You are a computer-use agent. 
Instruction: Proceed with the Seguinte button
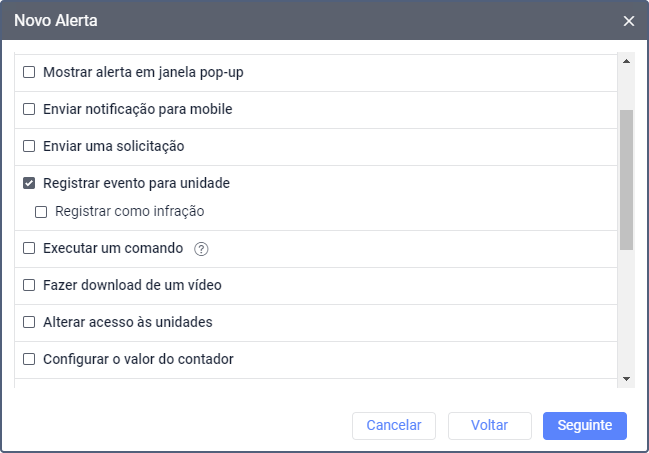[x=584, y=425]
